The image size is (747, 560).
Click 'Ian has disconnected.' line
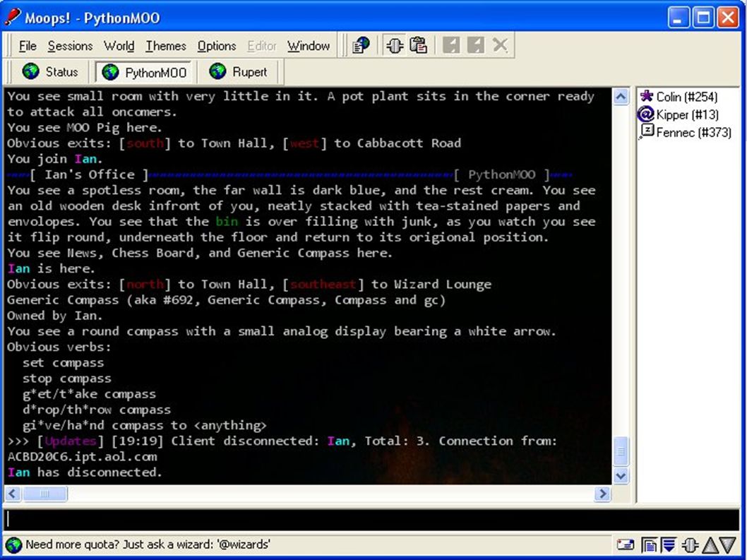(x=85, y=472)
